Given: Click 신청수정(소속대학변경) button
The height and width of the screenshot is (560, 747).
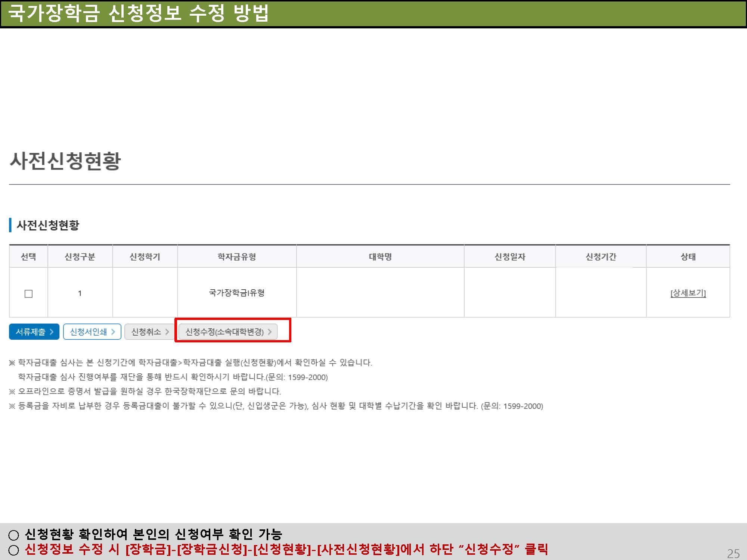Looking at the screenshot, I should 228,332.
